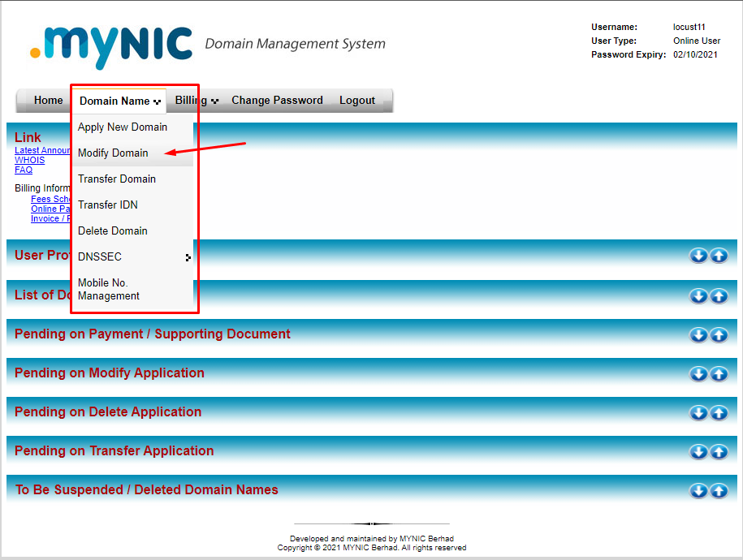Click the MYNIC logo
This screenshot has width=743, height=560.
pos(111,47)
